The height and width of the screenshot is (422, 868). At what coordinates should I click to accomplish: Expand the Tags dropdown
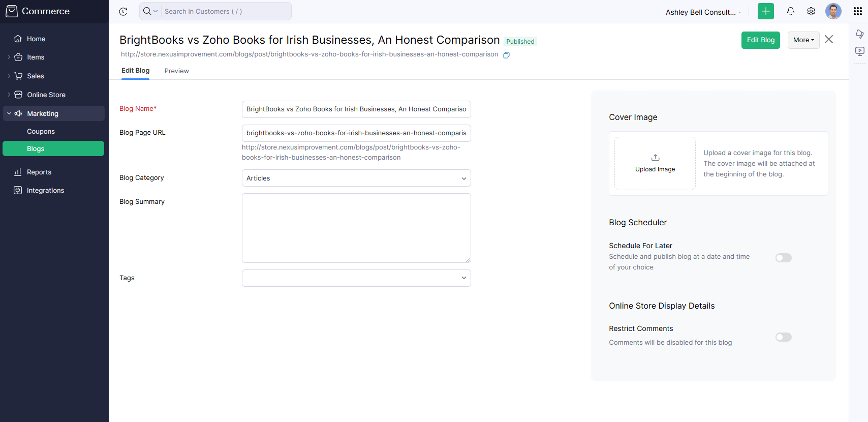[356, 278]
